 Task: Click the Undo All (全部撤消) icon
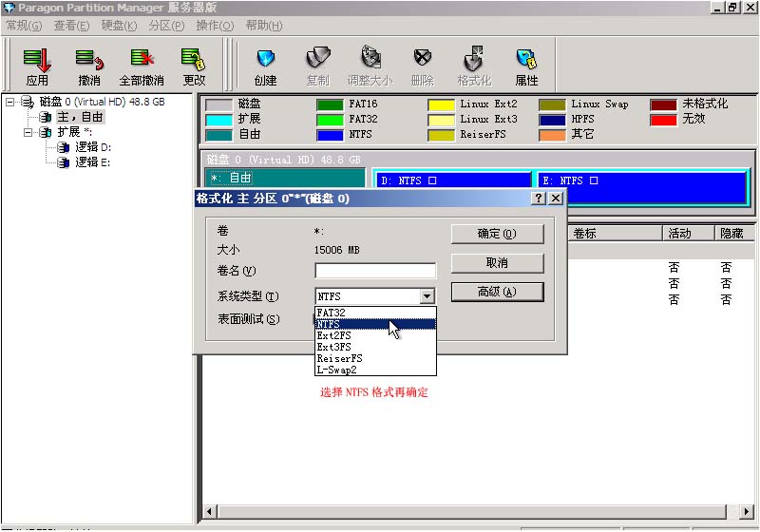142,66
